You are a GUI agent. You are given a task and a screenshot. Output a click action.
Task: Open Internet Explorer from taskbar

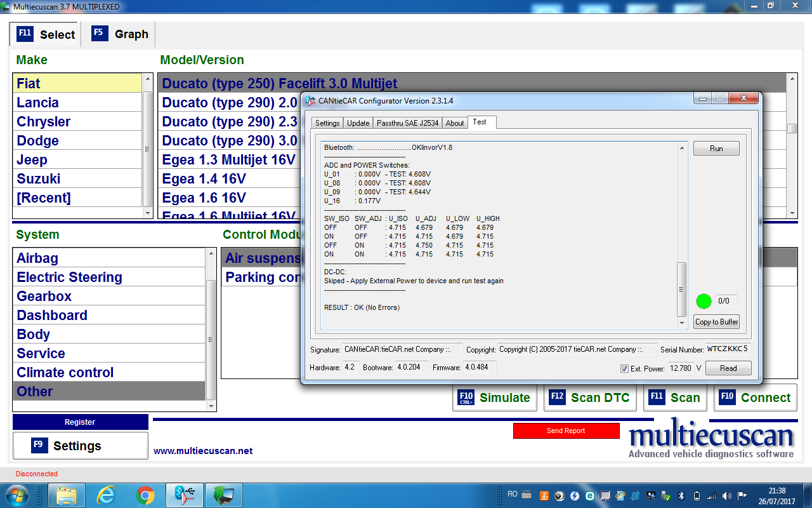pos(105,495)
